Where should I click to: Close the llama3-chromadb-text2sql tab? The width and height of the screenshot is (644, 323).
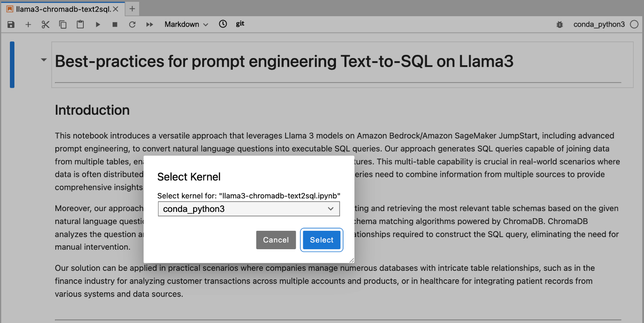coord(116,9)
